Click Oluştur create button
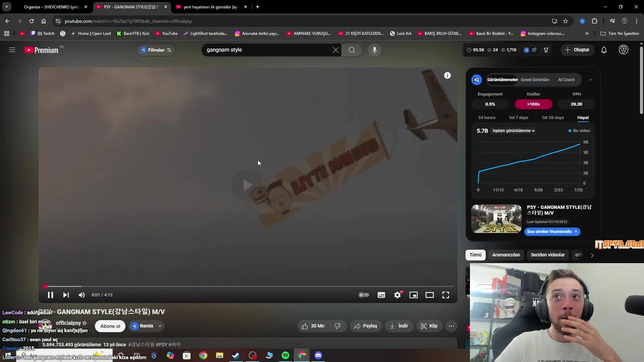The width and height of the screenshot is (644, 362). (577, 50)
